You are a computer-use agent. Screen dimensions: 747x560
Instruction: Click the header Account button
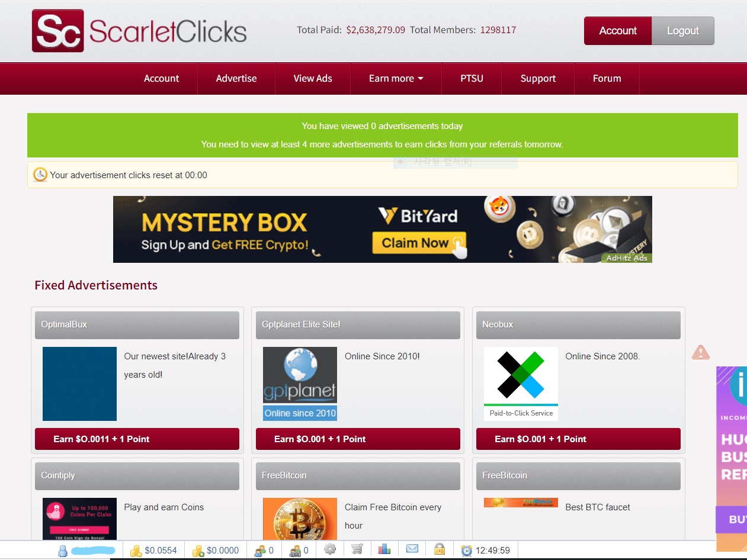click(618, 31)
